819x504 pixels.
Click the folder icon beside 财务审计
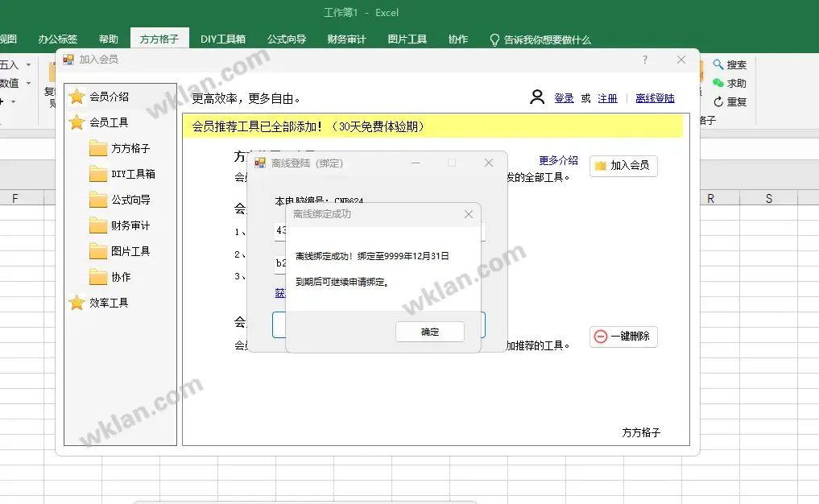coord(98,225)
